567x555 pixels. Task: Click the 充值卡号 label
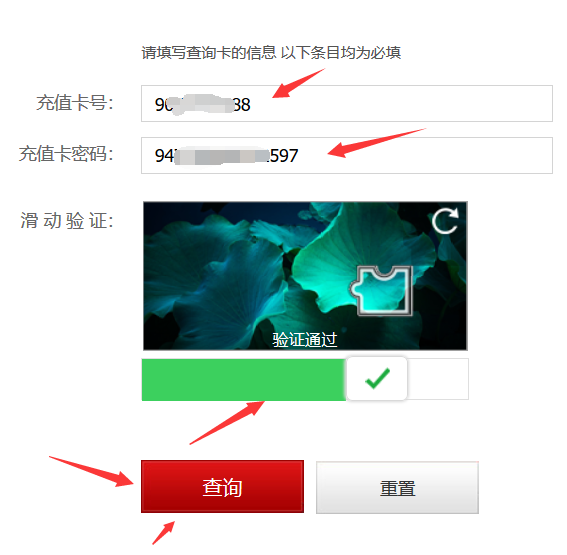(x=75, y=103)
